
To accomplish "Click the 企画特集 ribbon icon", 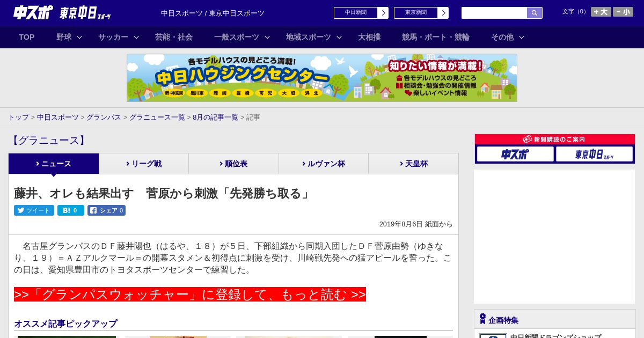I will pyautogui.click(x=482, y=319).
